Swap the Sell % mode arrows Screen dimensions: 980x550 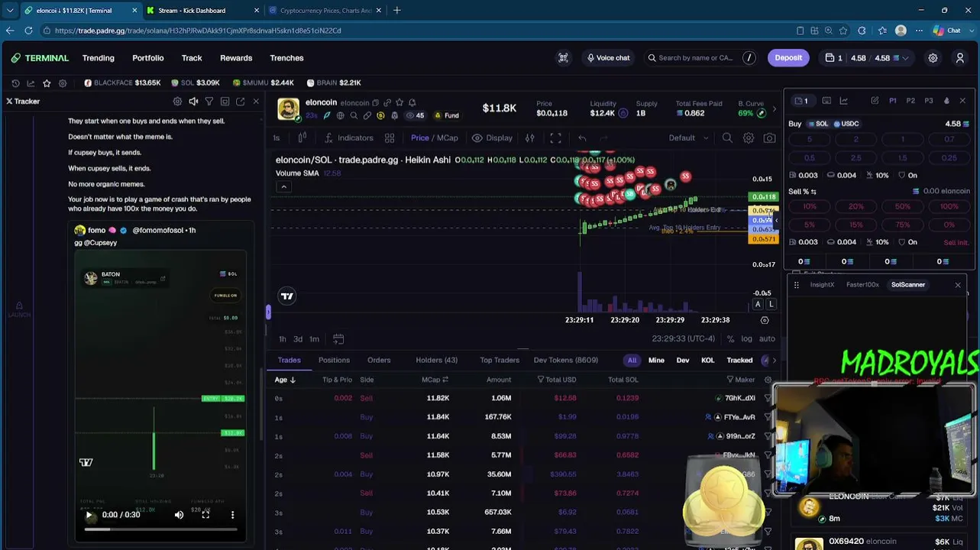tap(813, 192)
